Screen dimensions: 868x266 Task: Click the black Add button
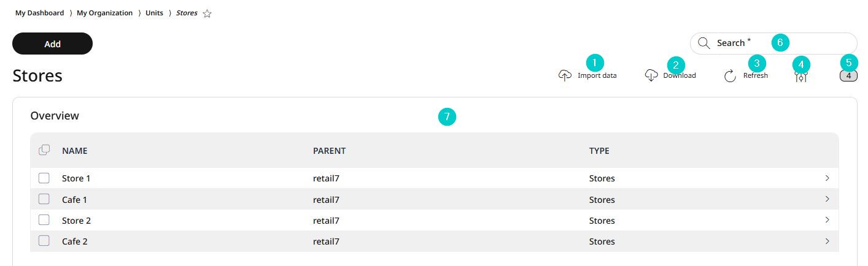click(52, 44)
